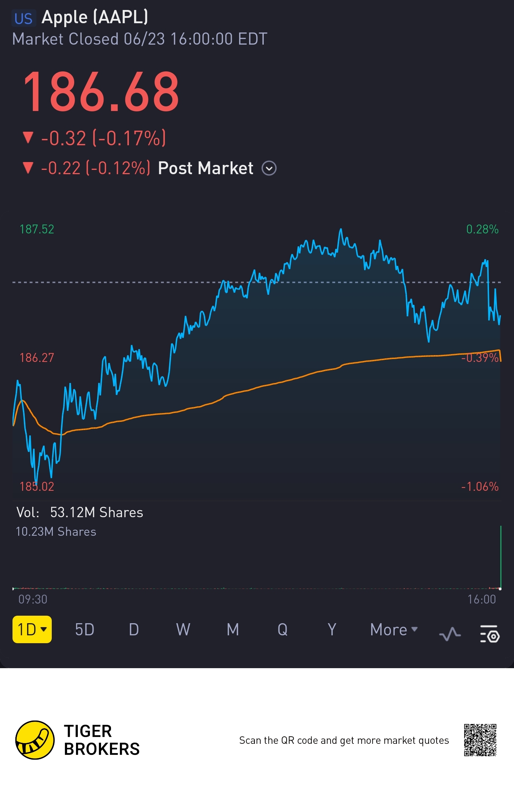Tap the US market badge
Viewport: 514px width, 812px height.
[24, 19]
